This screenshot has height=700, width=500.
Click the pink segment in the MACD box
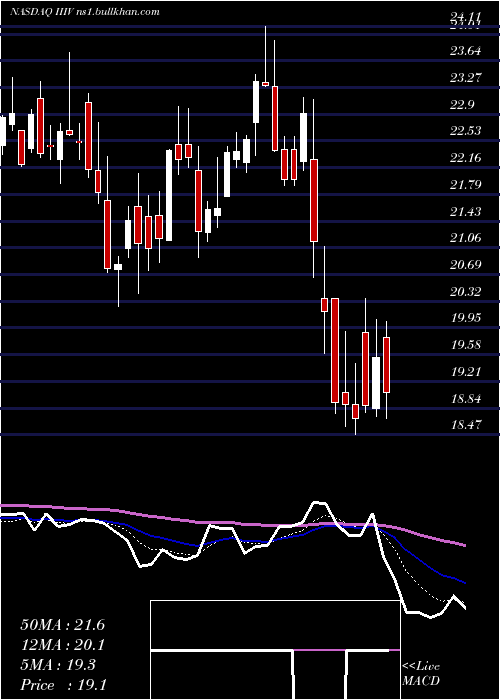point(320,650)
